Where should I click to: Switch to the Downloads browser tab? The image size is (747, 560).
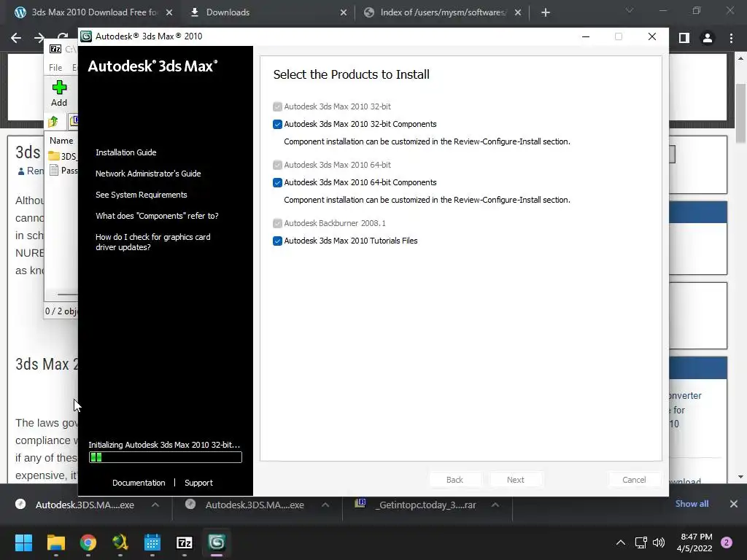click(228, 12)
